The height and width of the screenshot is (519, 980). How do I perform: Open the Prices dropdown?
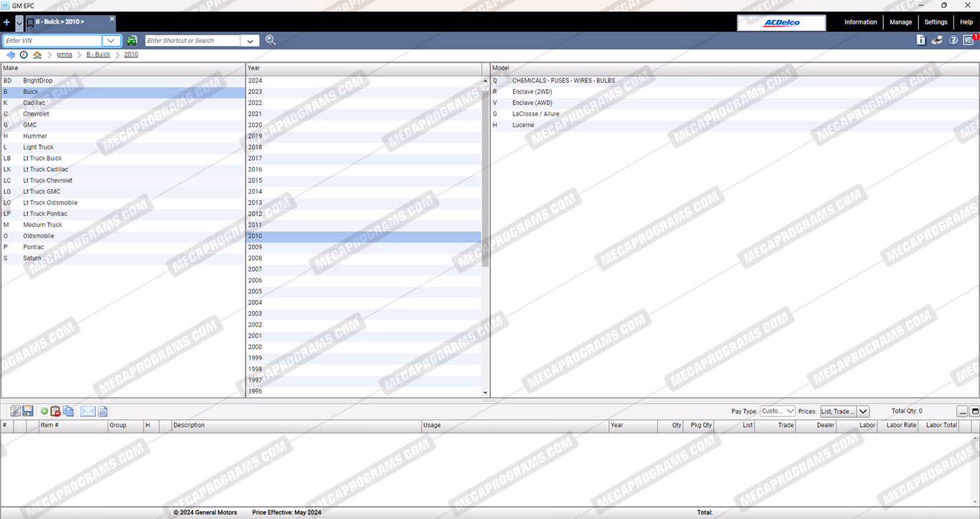click(844, 411)
